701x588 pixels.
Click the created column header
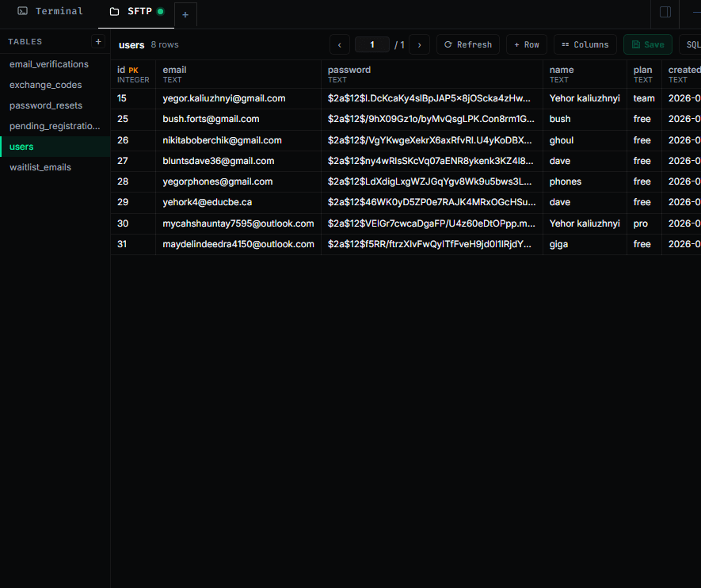click(682, 74)
